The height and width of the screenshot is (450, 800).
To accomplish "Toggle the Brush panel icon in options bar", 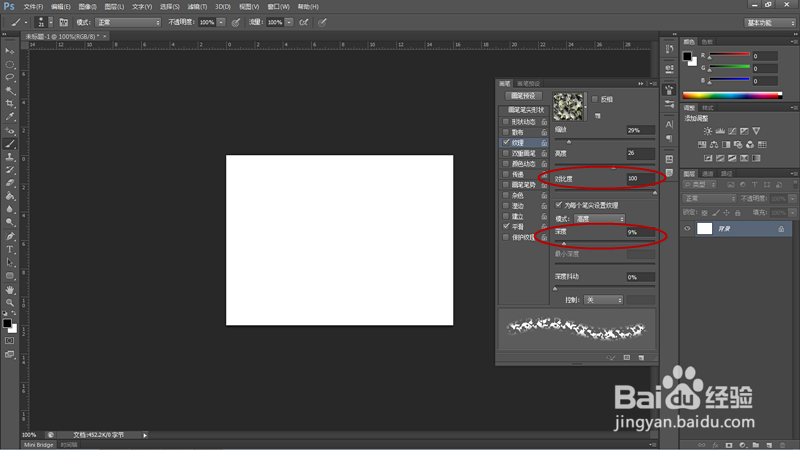I will click(64, 22).
